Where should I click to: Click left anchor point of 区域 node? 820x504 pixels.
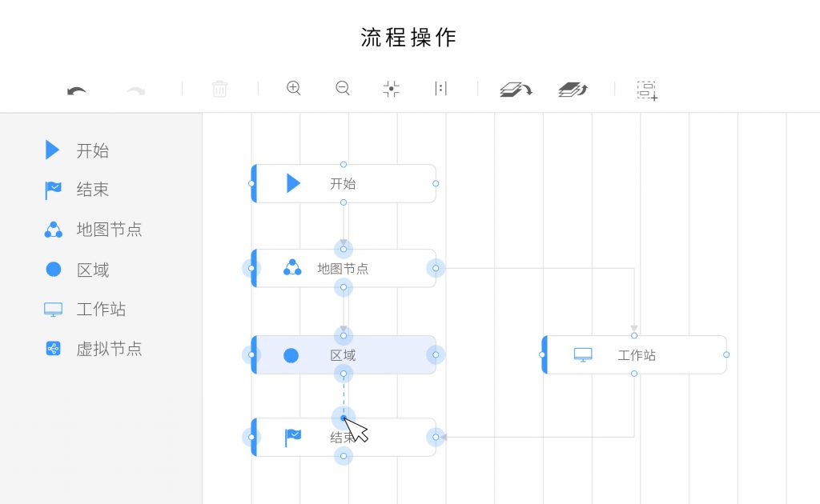click(x=251, y=354)
